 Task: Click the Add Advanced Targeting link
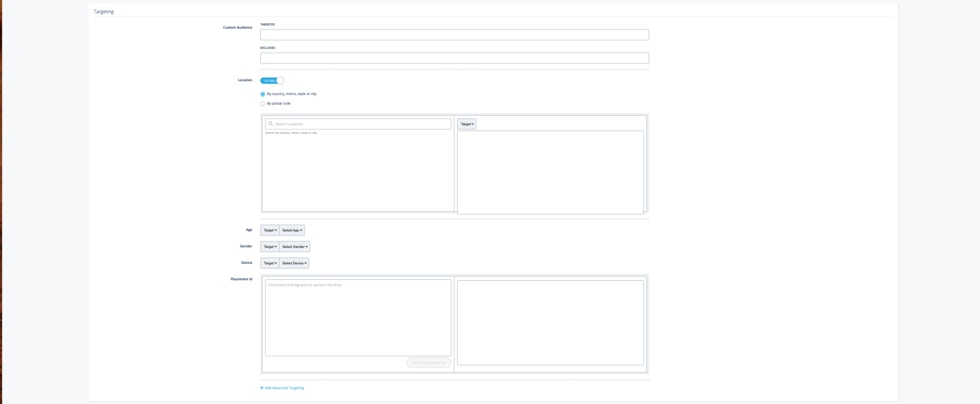[284, 388]
